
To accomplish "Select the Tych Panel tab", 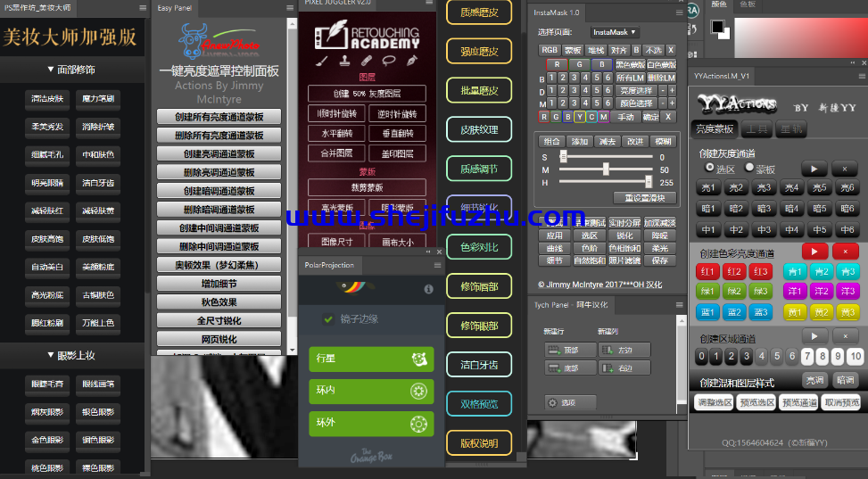I will (x=571, y=304).
